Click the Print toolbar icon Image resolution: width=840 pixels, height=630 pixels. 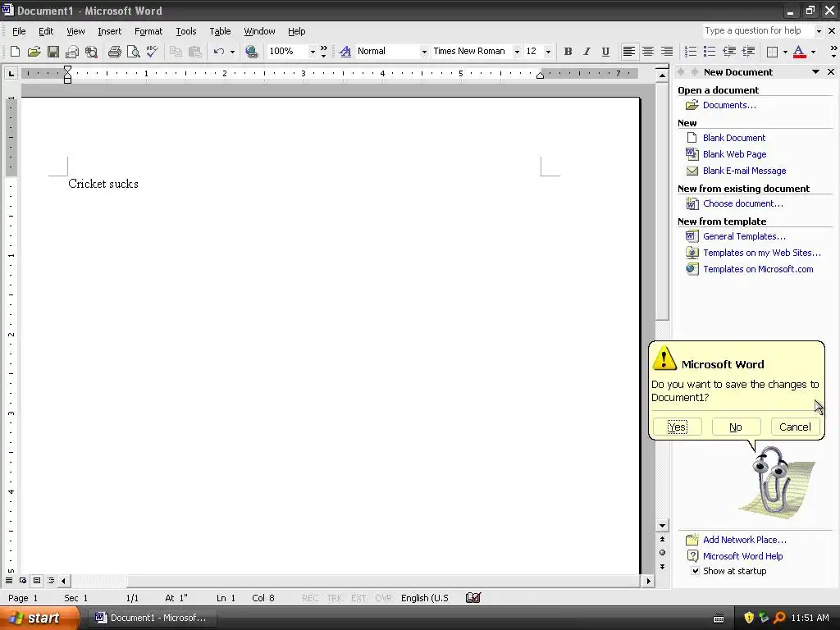114,52
